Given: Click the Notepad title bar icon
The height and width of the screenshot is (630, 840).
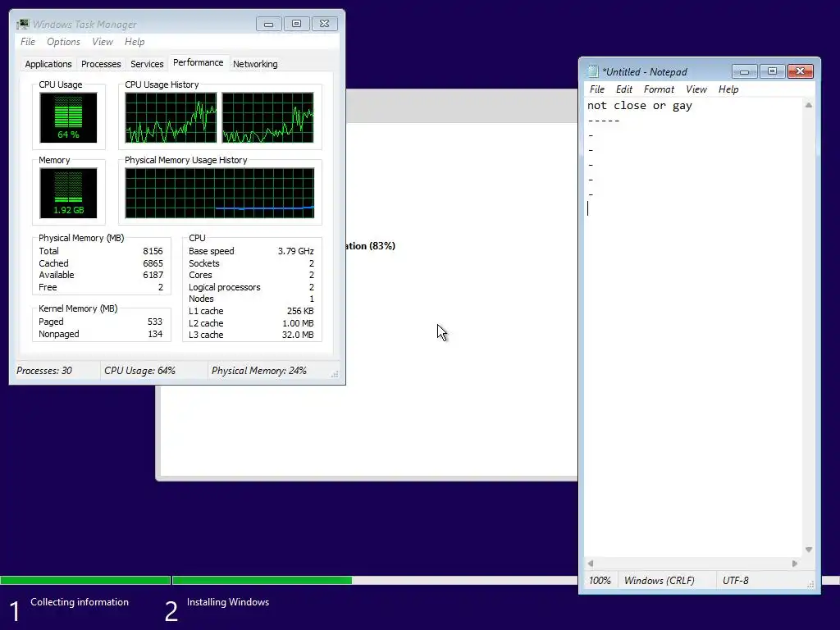Looking at the screenshot, I should (x=593, y=71).
